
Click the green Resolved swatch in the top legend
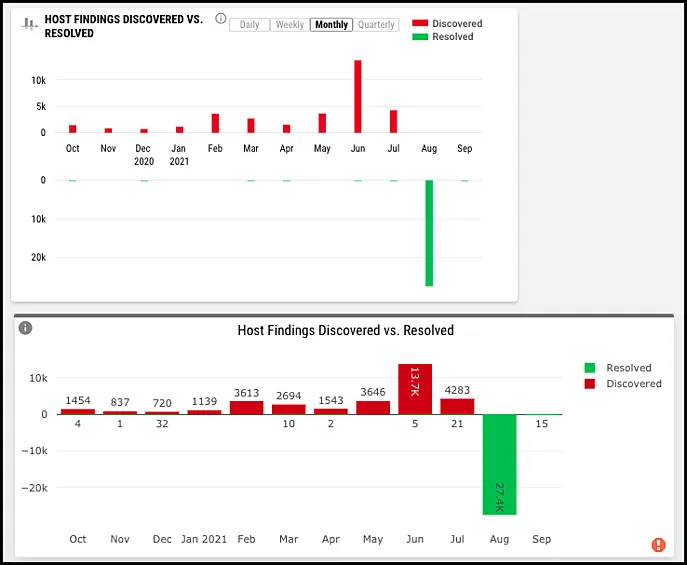point(420,37)
